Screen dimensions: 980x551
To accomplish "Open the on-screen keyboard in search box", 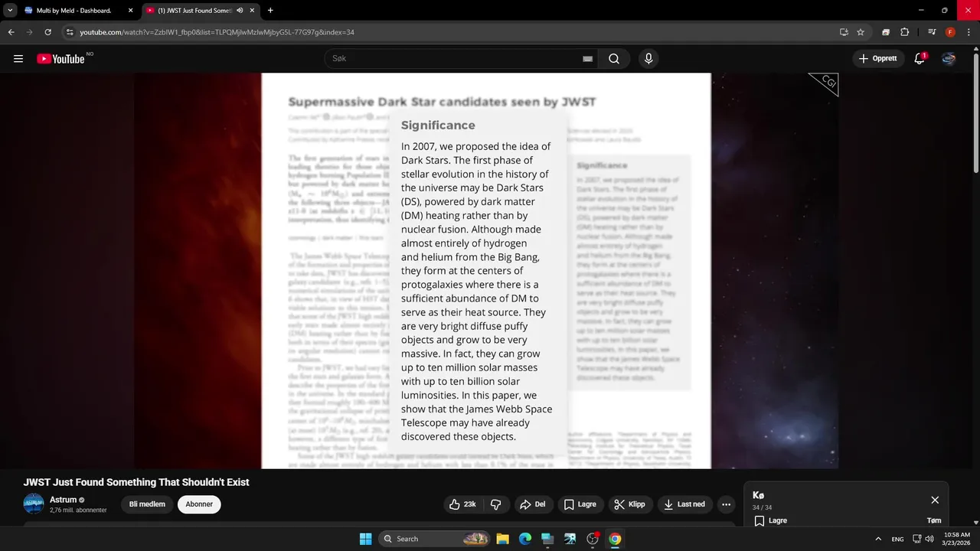I will (x=587, y=59).
